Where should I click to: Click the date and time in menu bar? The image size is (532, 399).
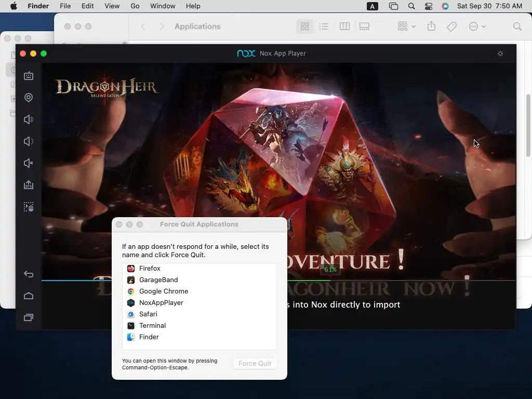click(489, 6)
